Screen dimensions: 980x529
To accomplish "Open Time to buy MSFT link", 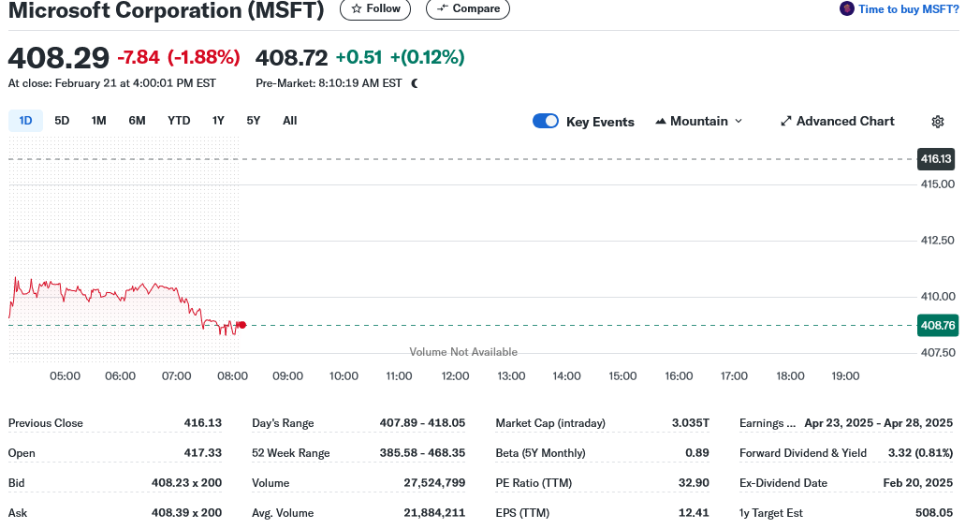I will coord(908,9).
